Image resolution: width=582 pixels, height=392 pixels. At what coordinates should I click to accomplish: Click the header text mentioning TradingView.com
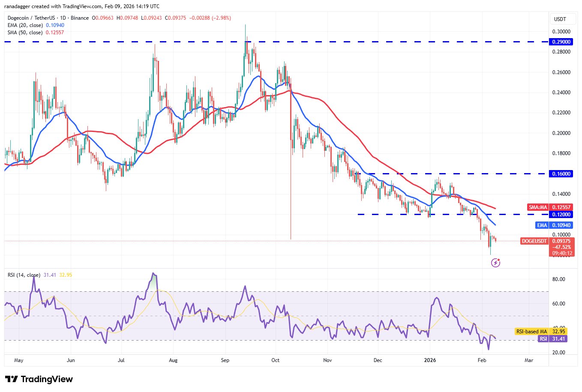(82, 6)
